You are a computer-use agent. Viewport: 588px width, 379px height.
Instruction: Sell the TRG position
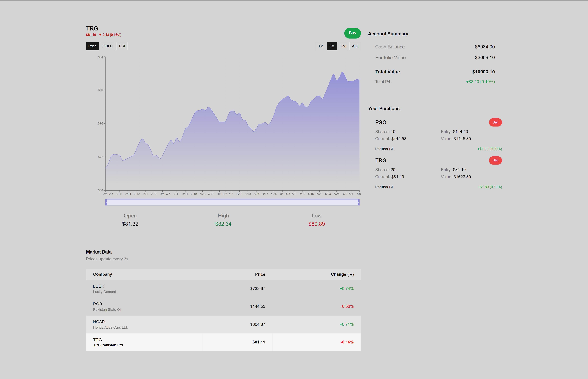[495, 160]
